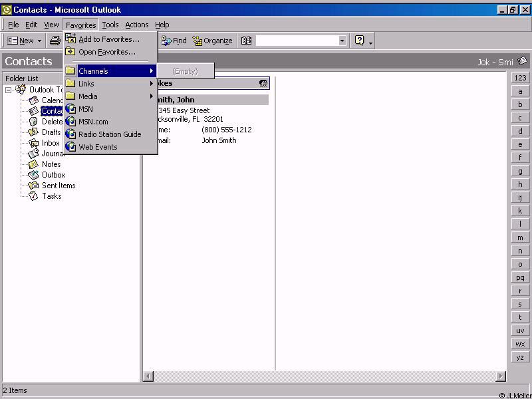This screenshot has height=399, width=532.
Task: Click the Media folder icon
Action: pos(70,96)
